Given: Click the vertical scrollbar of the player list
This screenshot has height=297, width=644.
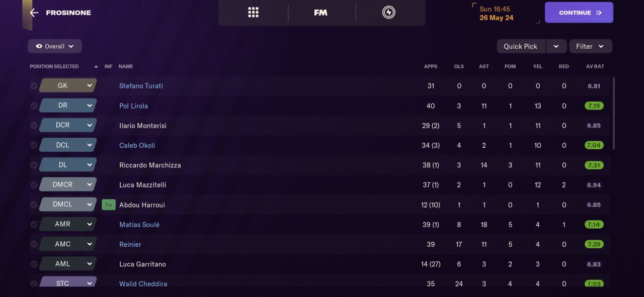Looking at the screenshot, I should (614, 113).
